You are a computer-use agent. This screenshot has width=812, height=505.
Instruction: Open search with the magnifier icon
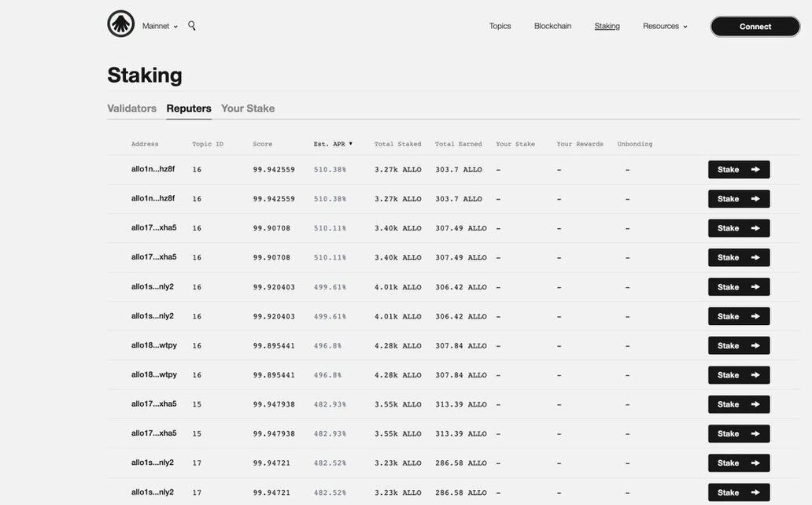click(192, 26)
